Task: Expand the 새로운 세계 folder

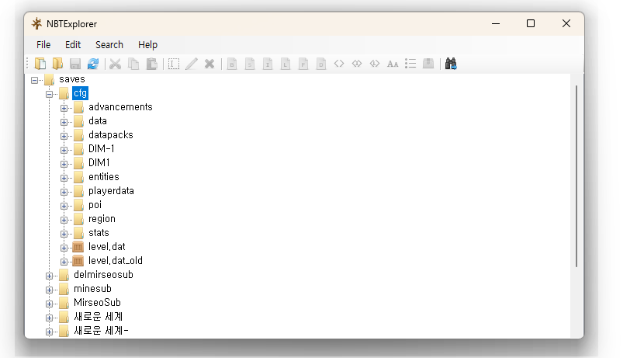Action: pos(50,318)
